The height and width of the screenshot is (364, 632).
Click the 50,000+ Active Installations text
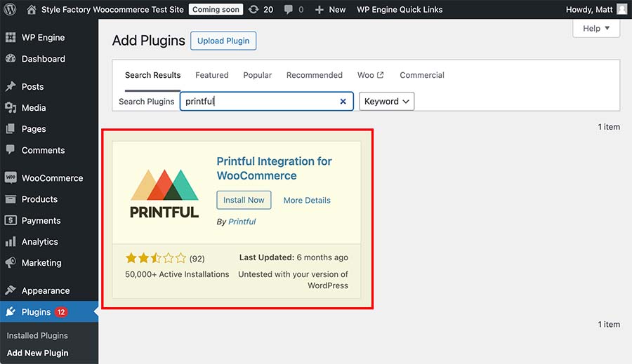(x=177, y=274)
